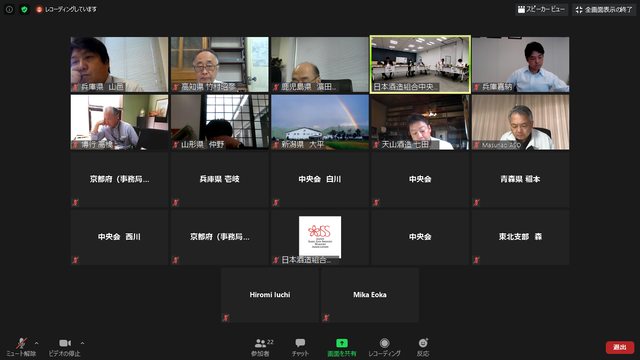
Task: Select the 新潟県 大平 rainbow tile
Action: [x=320, y=122]
